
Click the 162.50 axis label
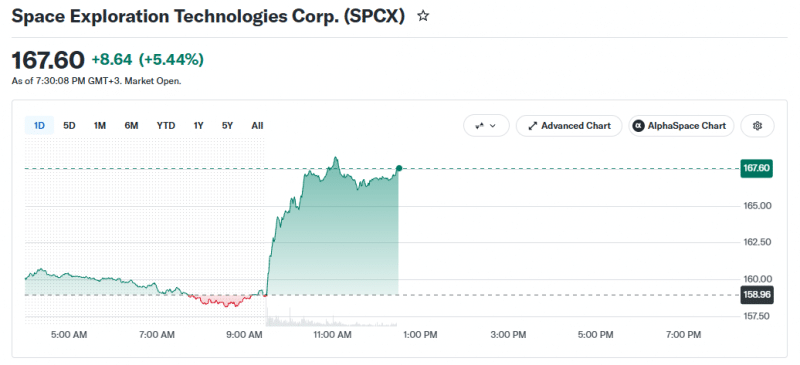pyautogui.click(x=757, y=242)
